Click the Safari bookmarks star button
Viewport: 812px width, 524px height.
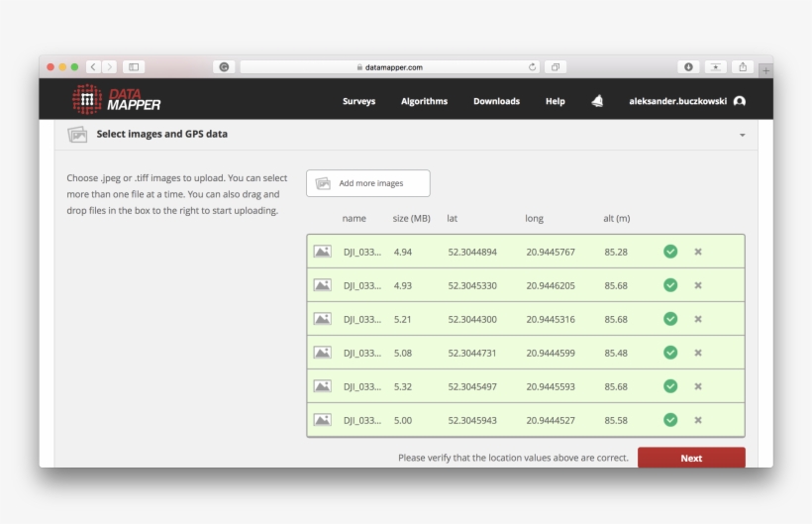[715, 66]
